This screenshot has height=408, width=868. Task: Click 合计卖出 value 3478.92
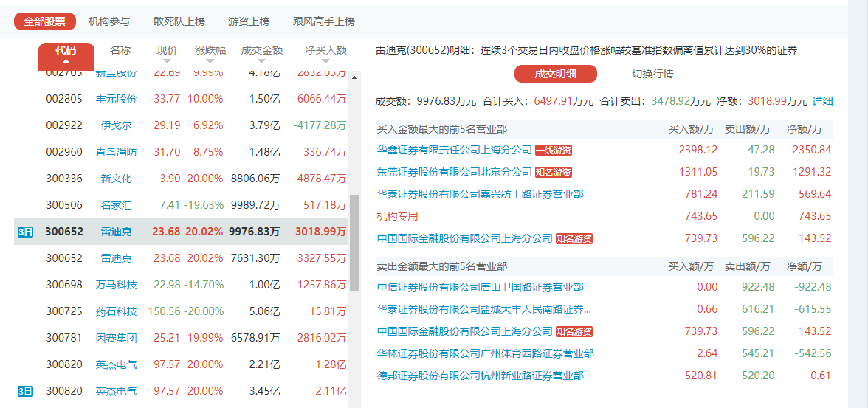point(670,101)
